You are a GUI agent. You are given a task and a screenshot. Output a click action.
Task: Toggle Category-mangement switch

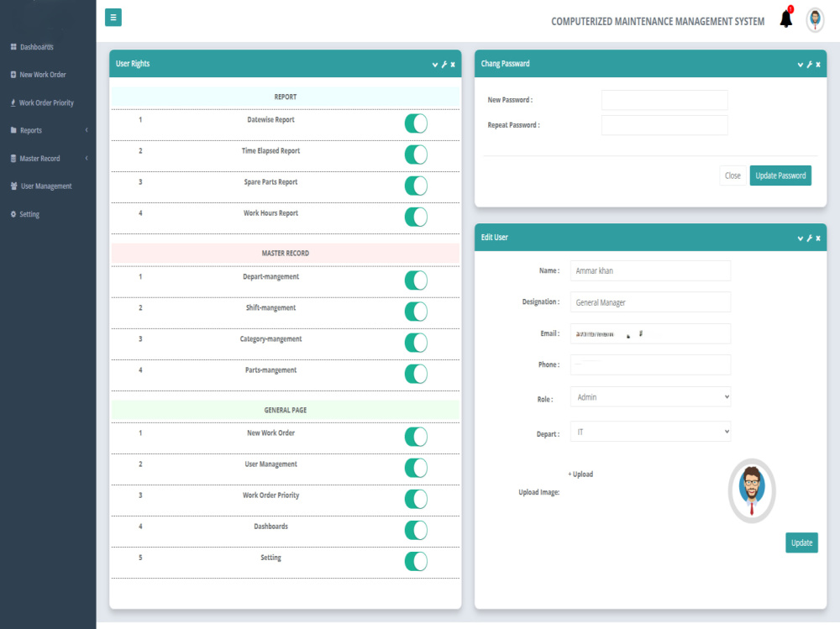pos(416,342)
